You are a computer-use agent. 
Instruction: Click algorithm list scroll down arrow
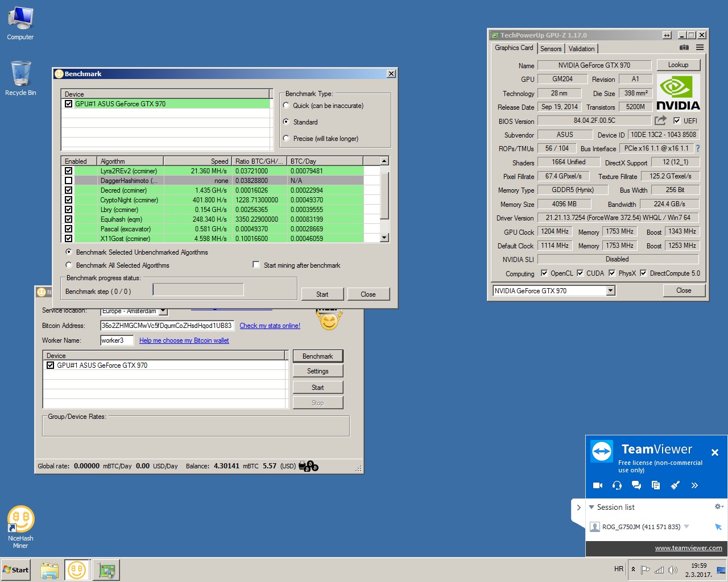pos(384,238)
